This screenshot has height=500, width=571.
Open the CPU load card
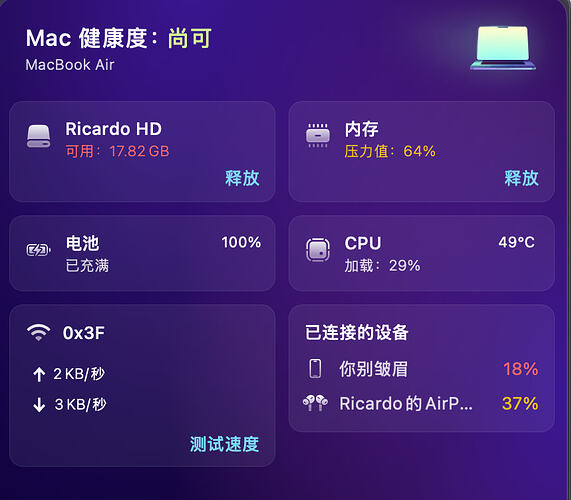click(422, 253)
